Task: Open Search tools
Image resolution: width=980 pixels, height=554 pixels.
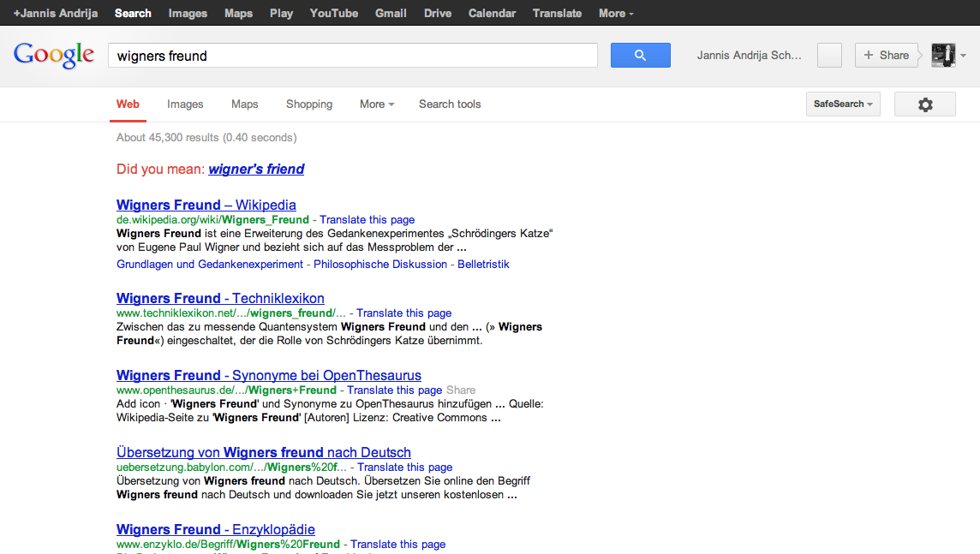Action: click(450, 104)
